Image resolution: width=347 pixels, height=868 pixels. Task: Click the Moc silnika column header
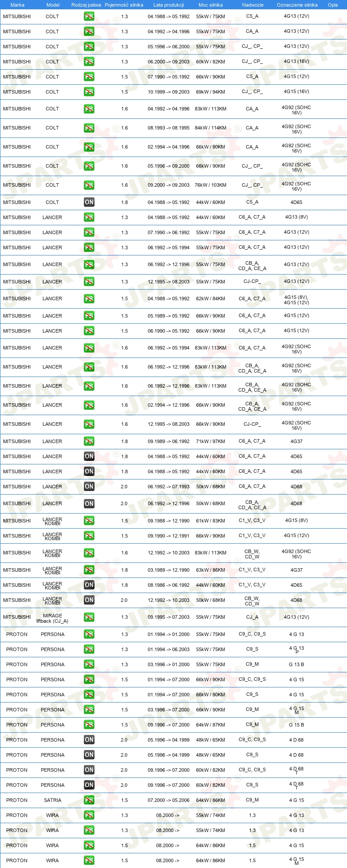(x=211, y=5)
